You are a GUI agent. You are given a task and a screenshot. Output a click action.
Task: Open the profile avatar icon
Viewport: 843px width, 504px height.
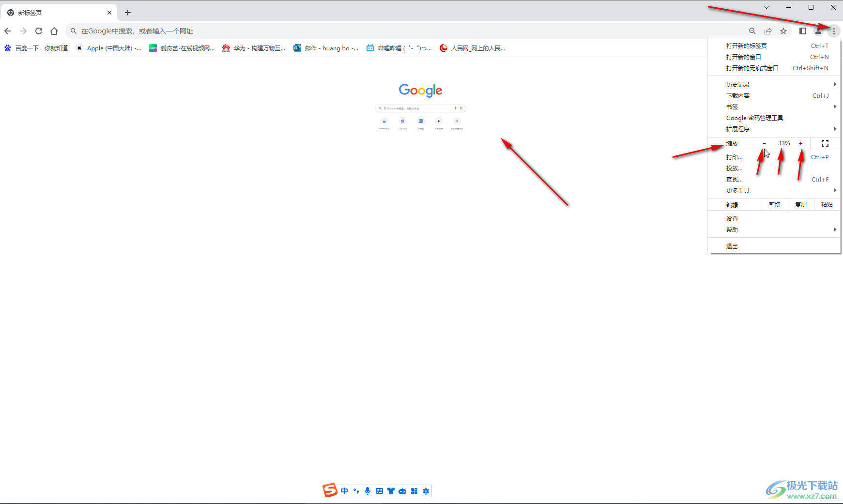818,31
